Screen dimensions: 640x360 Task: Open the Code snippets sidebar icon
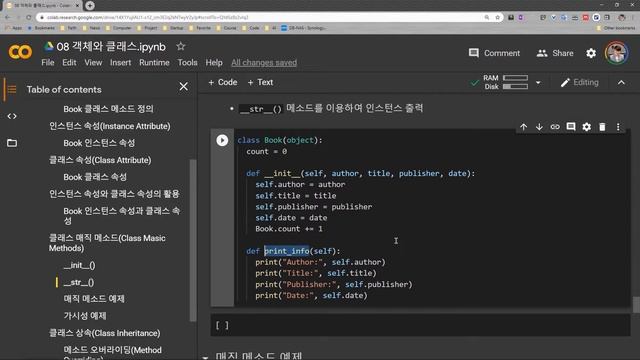point(12,116)
